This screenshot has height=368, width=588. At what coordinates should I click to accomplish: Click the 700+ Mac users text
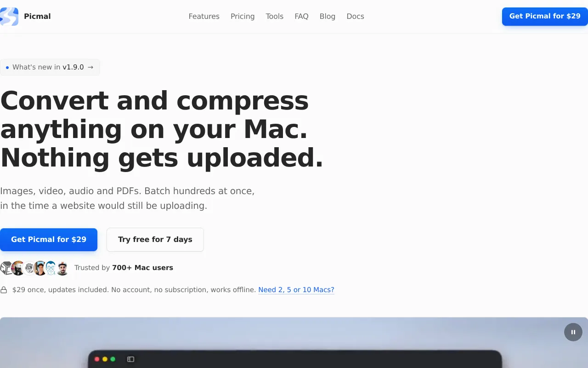tap(142, 268)
